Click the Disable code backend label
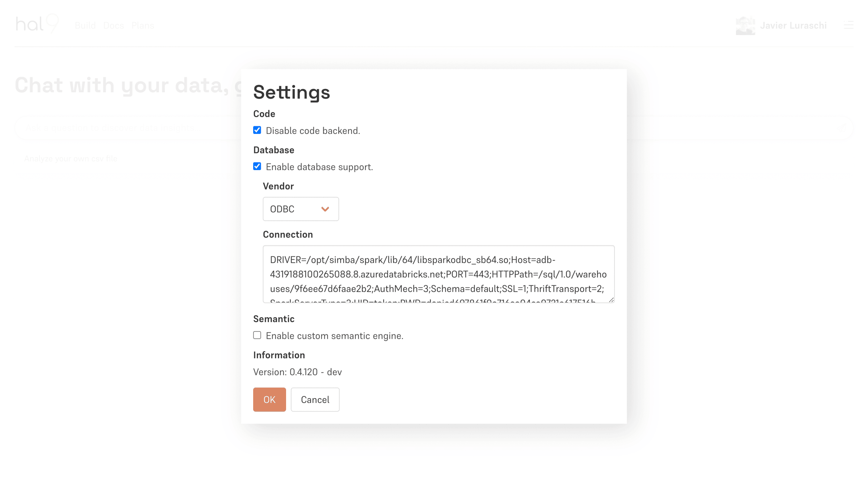Image resolution: width=868 pixels, height=494 pixels. pos(313,131)
